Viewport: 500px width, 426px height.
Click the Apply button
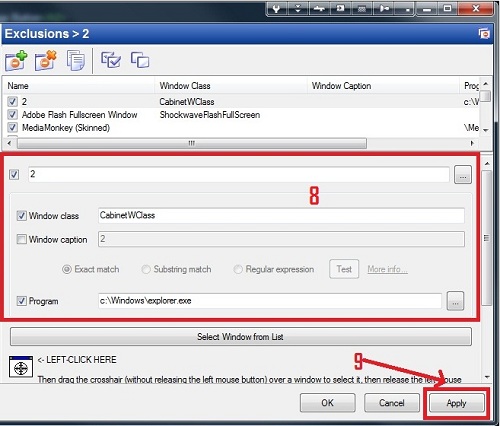click(456, 403)
